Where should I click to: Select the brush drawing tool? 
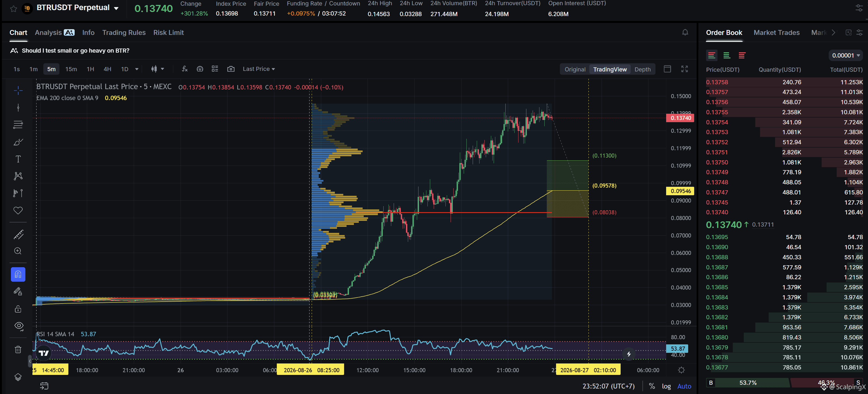coord(18,142)
